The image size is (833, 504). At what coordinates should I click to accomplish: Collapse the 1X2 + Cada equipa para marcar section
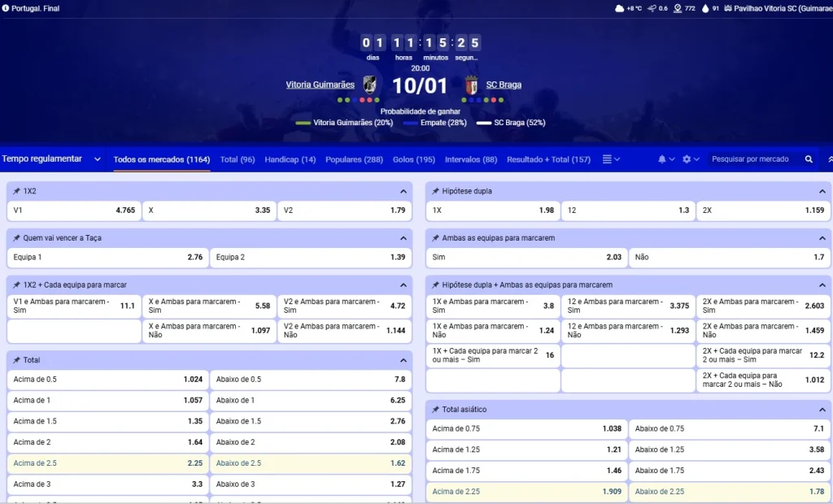point(403,285)
